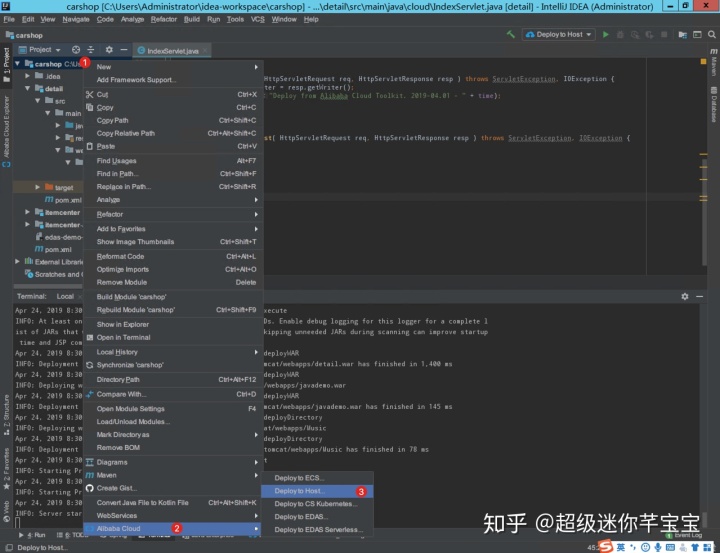Select Deploy to EDAS Serverless
This screenshot has width=720, height=553.
pos(317,530)
